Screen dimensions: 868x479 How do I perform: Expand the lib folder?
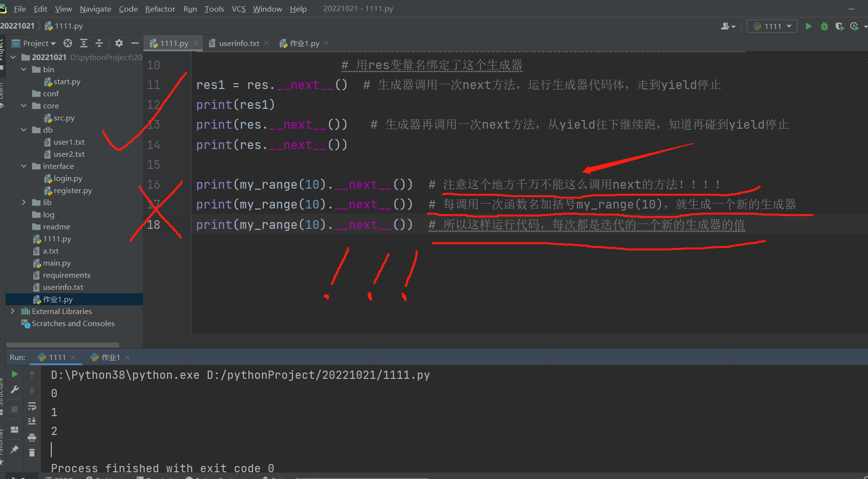[x=24, y=202]
